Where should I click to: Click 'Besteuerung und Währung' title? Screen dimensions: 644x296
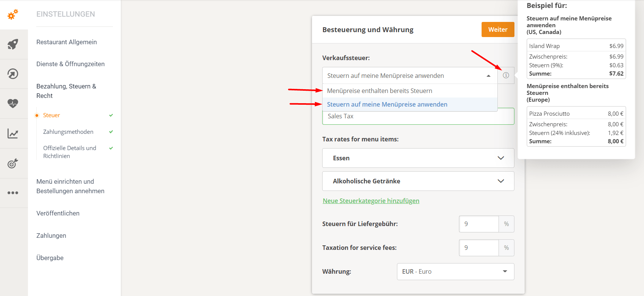[x=368, y=29]
